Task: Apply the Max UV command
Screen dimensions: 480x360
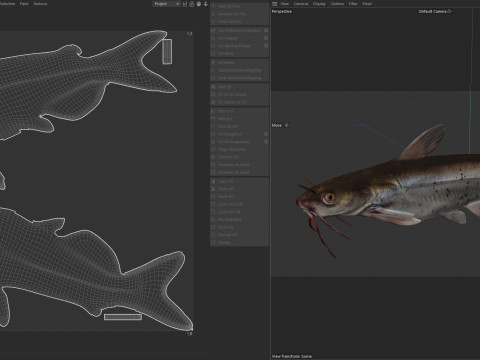Action: (239, 87)
